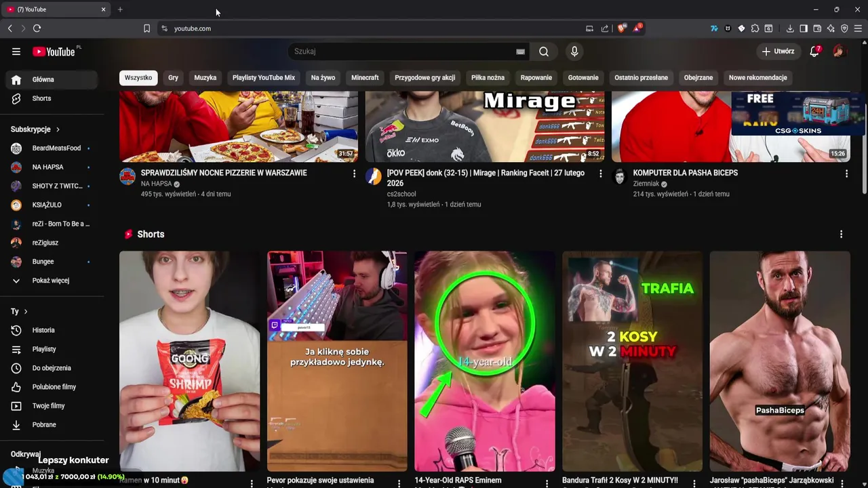Select the Minecraft chip

365,78
